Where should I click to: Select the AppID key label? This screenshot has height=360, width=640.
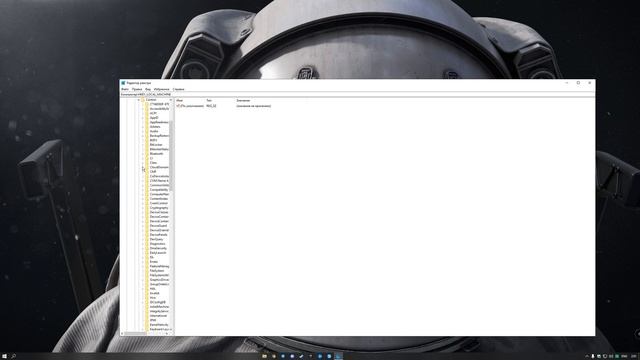[154, 118]
